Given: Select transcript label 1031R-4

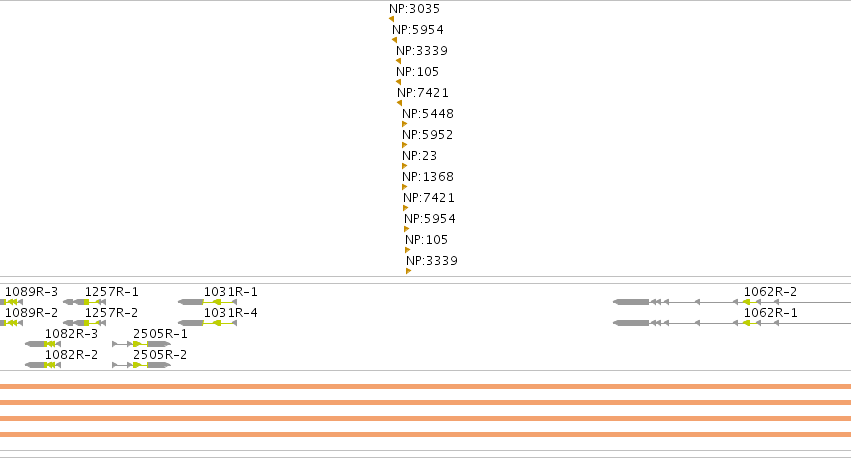Looking at the screenshot, I should (231, 313).
